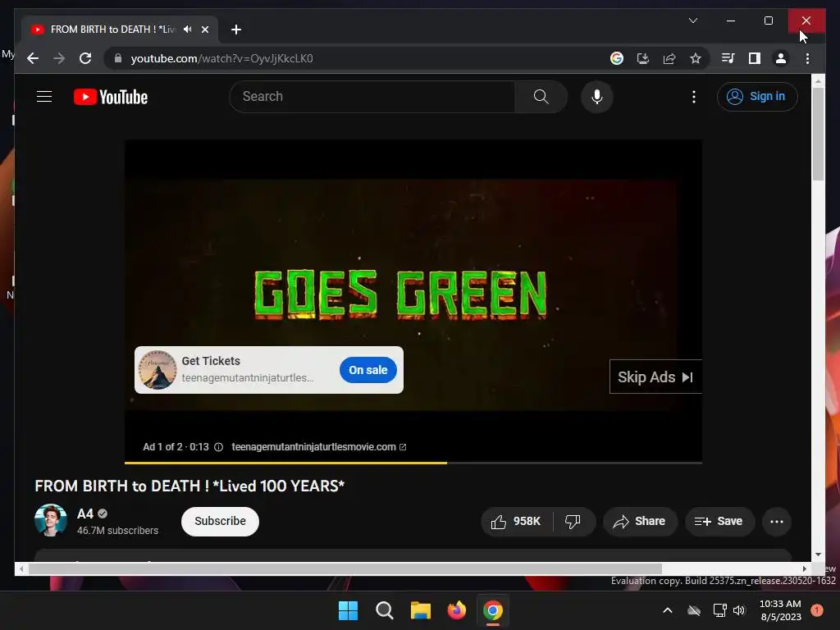The image size is (840, 630).
Task: Dislike the video with thumbs down
Action: [x=573, y=521]
